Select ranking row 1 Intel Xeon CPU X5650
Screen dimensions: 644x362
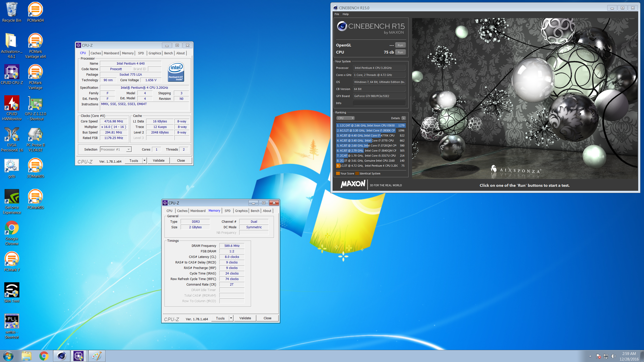(371, 125)
